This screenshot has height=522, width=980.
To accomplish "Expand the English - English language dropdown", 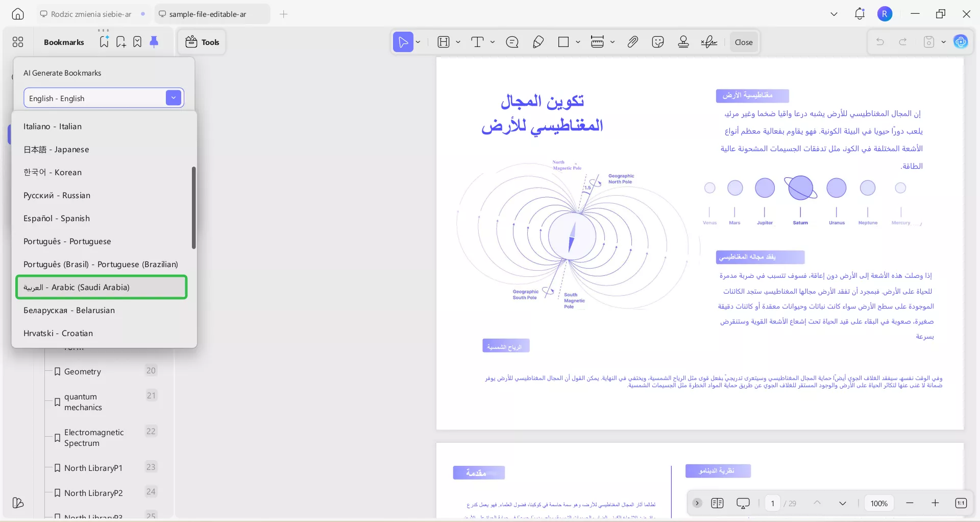I will click(x=173, y=98).
